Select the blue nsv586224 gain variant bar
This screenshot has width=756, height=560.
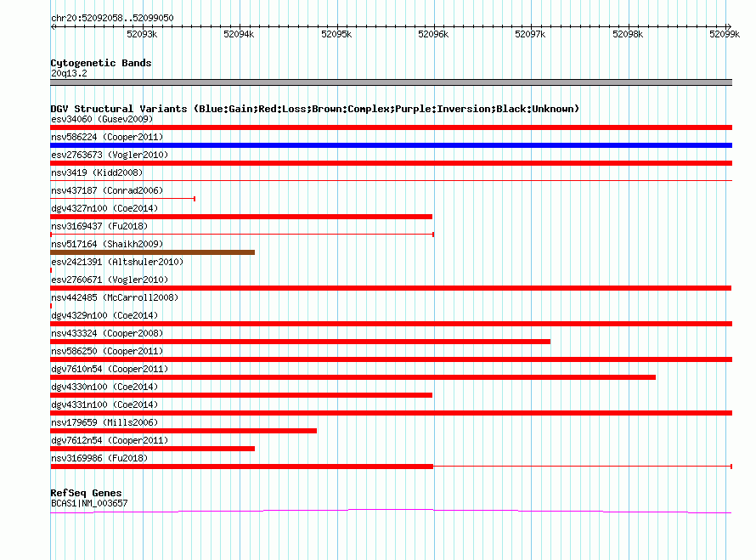point(391,145)
